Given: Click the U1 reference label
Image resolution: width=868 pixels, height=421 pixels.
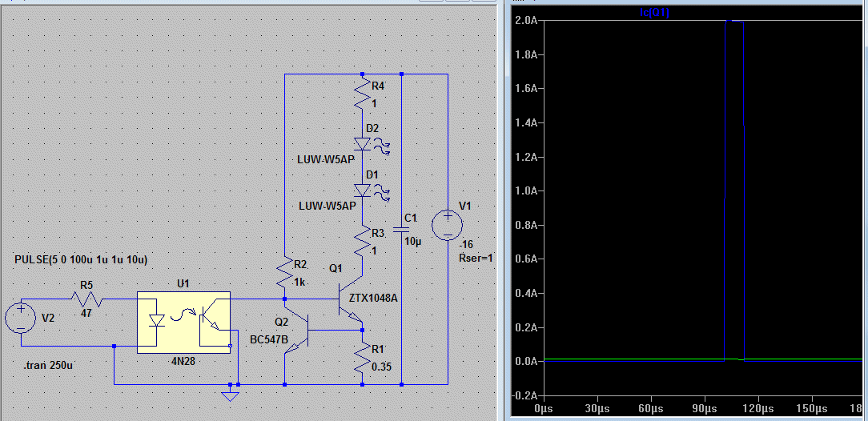Looking at the screenshot, I should [183, 283].
